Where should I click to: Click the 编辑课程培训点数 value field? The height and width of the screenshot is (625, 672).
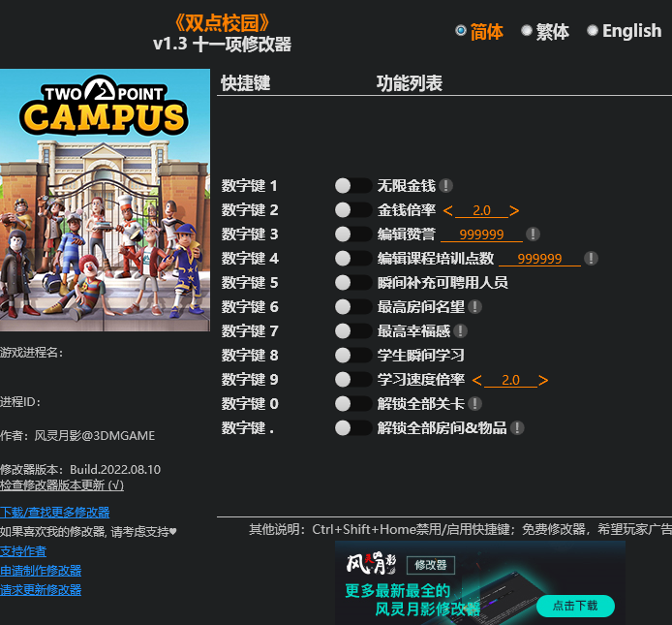click(x=539, y=259)
